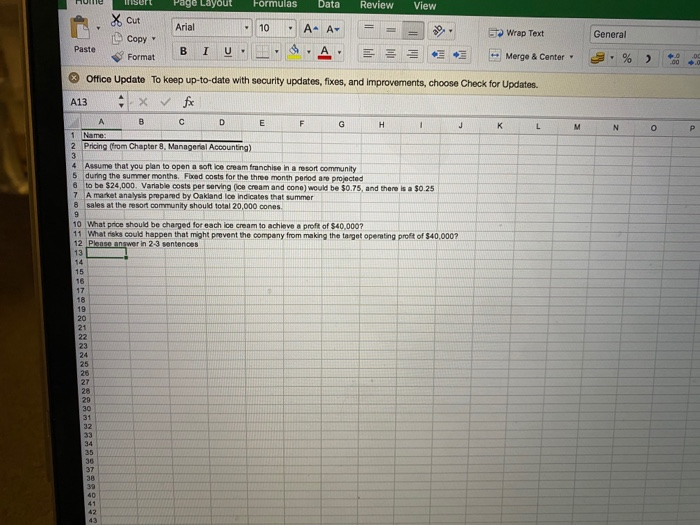Toggle italic formatting
The width and height of the screenshot is (700, 525).
tap(205, 51)
